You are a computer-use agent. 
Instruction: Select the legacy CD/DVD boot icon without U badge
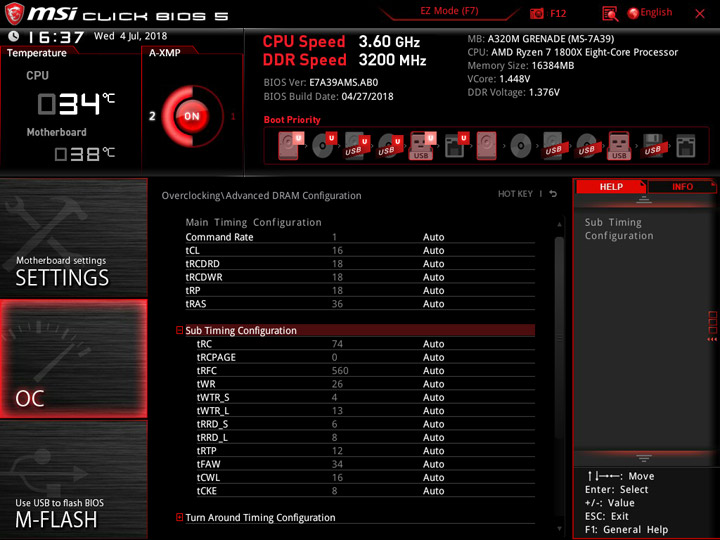(521, 146)
